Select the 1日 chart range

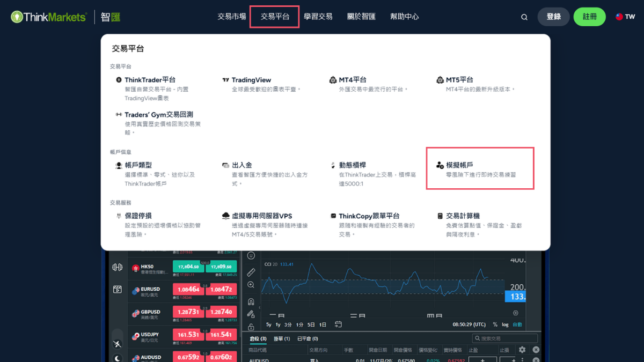(x=323, y=325)
